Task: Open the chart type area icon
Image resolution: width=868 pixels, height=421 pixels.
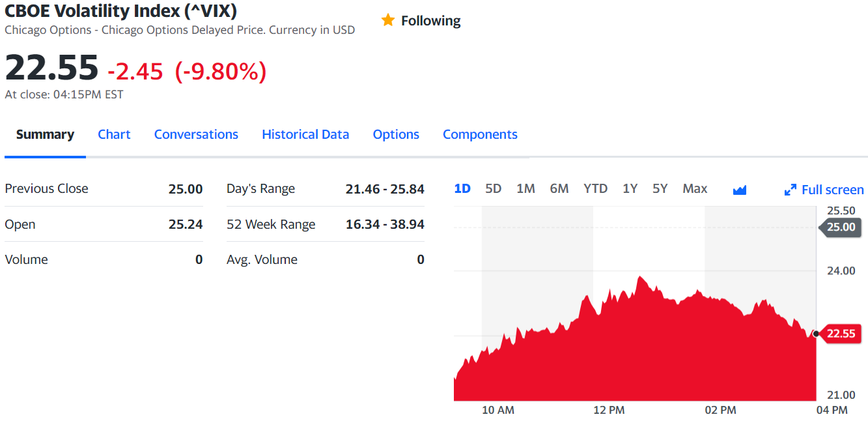Action: click(x=739, y=190)
